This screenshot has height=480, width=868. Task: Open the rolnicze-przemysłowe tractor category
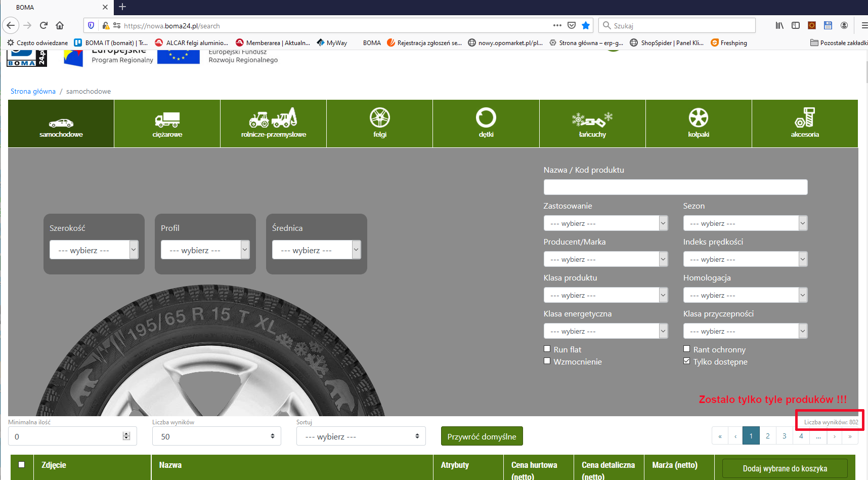tap(273, 124)
